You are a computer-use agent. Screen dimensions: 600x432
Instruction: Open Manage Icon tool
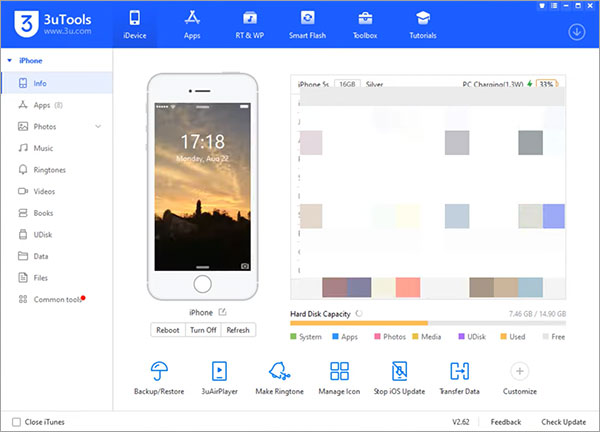click(x=339, y=372)
